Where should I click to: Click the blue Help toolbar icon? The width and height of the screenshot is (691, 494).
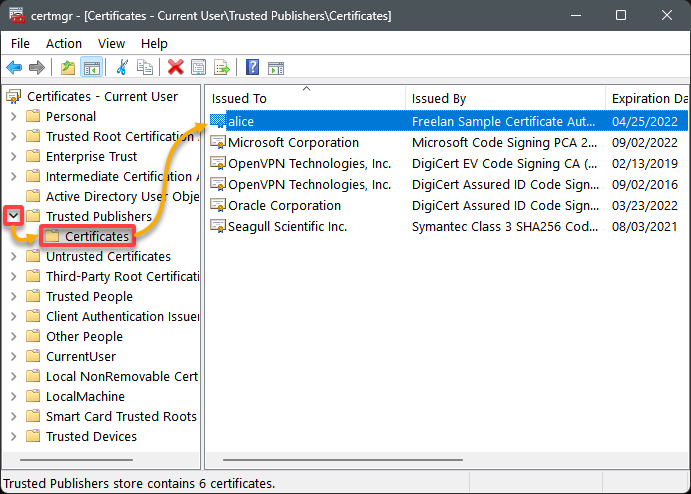[252, 67]
